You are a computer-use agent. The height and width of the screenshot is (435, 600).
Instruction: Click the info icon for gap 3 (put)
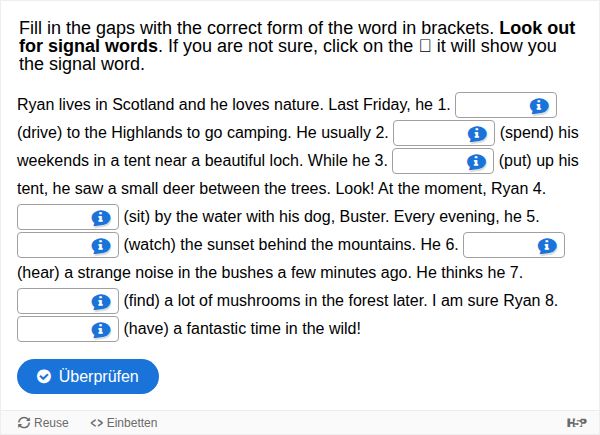(x=477, y=161)
